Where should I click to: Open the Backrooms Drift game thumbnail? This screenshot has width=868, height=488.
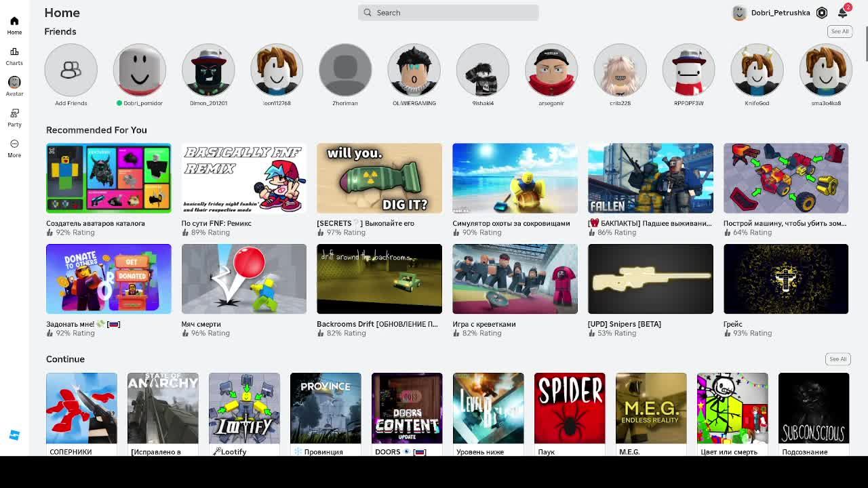pos(379,279)
